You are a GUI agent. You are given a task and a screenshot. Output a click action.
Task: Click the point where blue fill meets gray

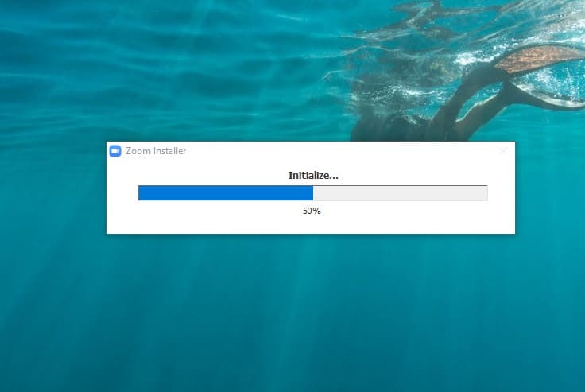coord(313,193)
